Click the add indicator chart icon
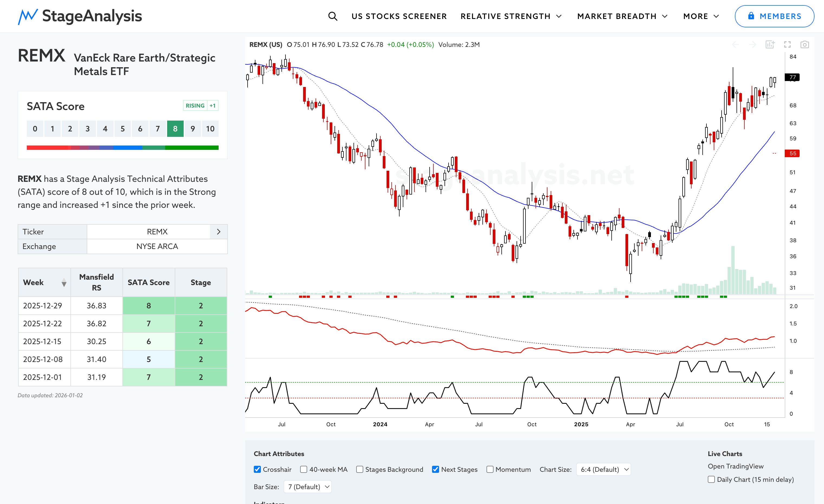 770,44
